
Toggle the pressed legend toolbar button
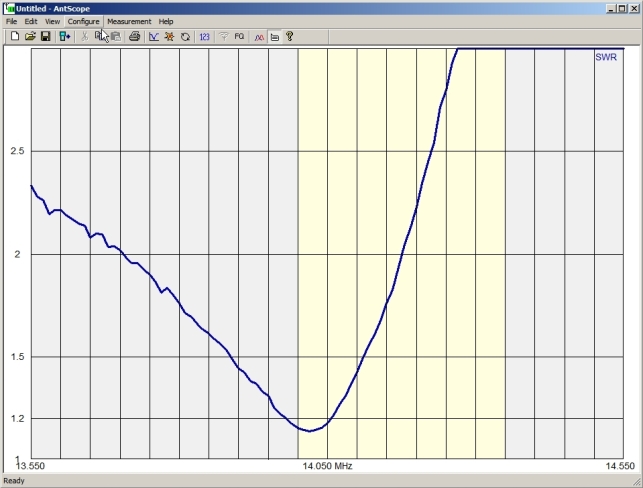275,37
